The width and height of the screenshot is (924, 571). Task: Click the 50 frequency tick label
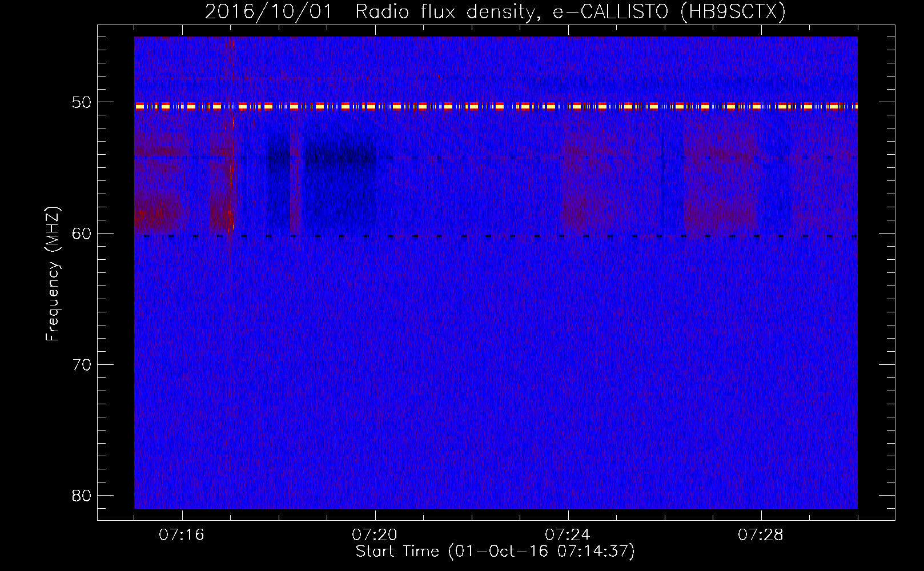[x=82, y=103]
